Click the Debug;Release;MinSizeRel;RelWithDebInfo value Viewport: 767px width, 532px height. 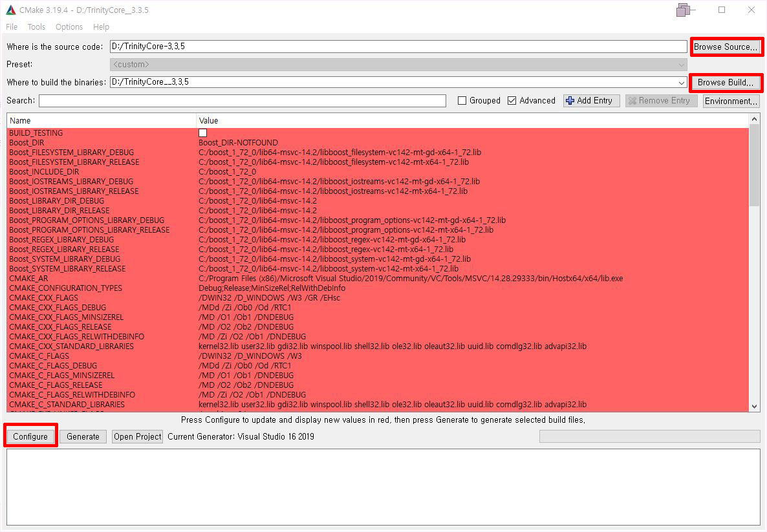tap(272, 288)
